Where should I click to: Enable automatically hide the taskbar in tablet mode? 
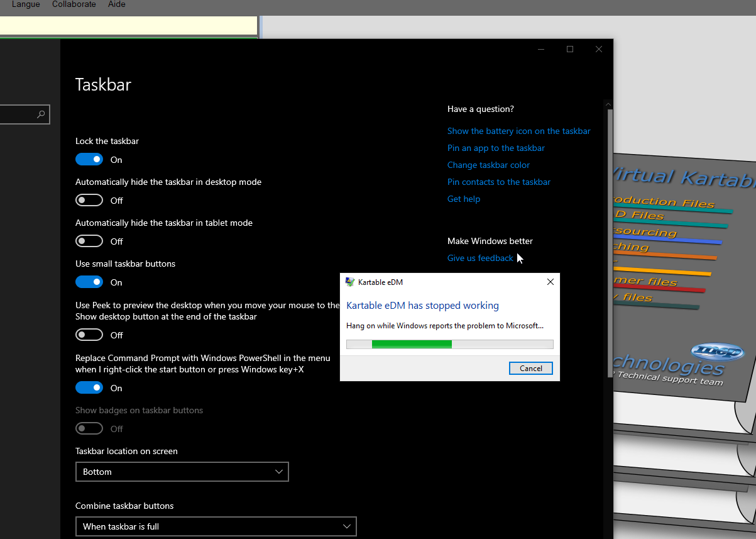89,241
